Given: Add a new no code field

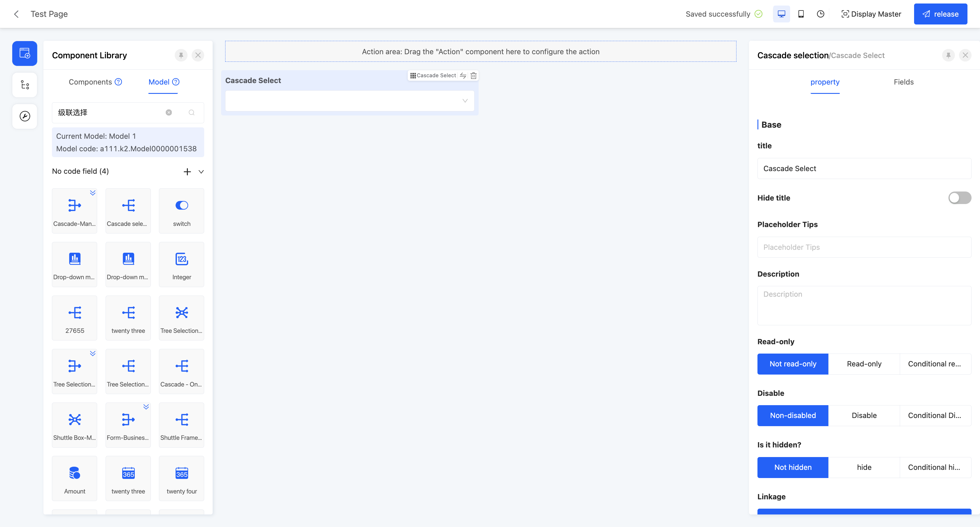Looking at the screenshot, I should [x=187, y=172].
